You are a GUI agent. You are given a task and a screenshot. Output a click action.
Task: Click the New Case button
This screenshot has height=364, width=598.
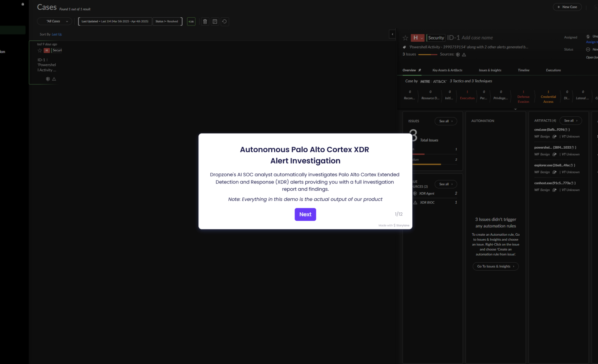(567, 7)
